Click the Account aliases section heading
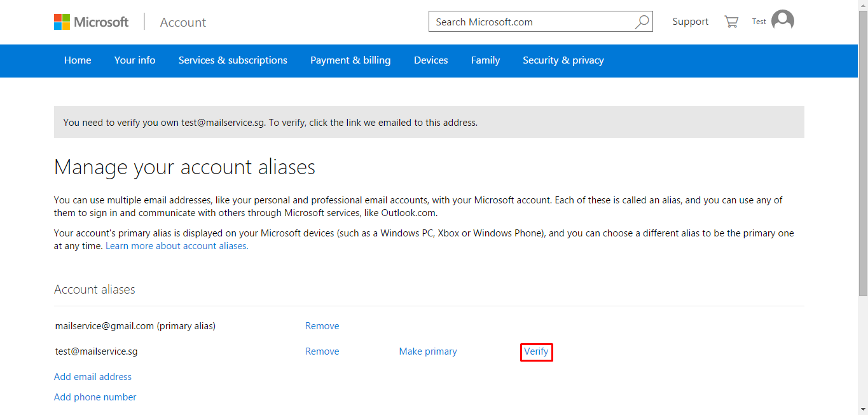Image resolution: width=868 pixels, height=415 pixels. [x=95, y=290]
